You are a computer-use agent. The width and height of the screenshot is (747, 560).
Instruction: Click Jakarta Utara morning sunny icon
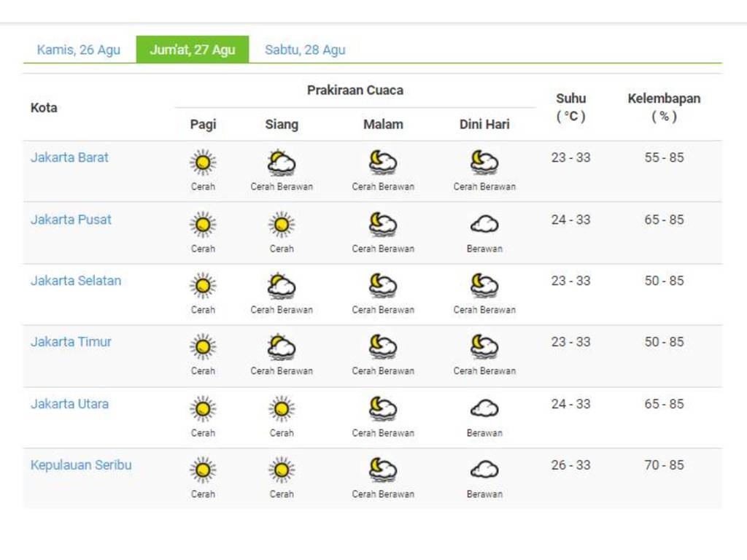click(x=203, y=408)
